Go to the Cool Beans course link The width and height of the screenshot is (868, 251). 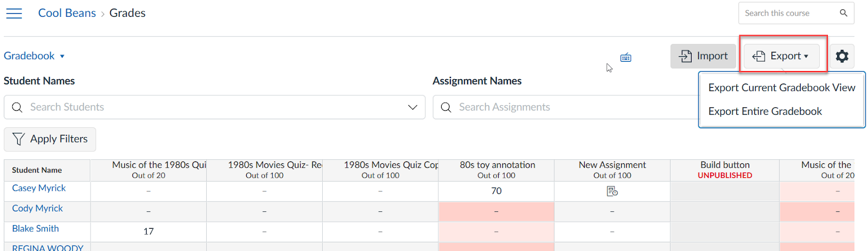click(x=67, y=13)
